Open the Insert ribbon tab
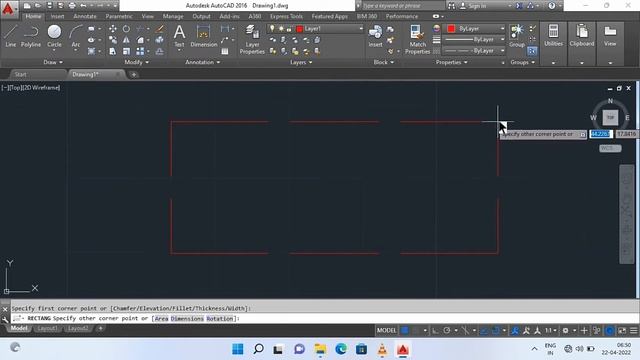Viewport: 640px width, 360px height. point(58,16)
